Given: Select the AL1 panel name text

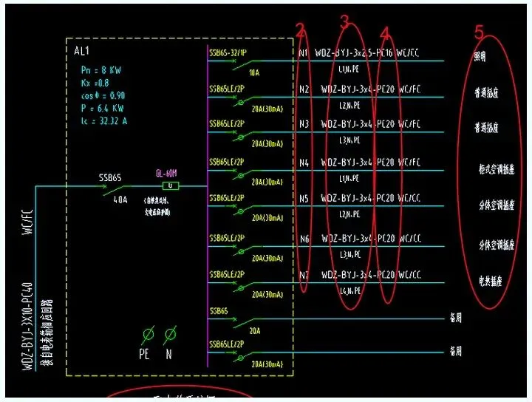Looking at the screenshot, I should point(81,51).
